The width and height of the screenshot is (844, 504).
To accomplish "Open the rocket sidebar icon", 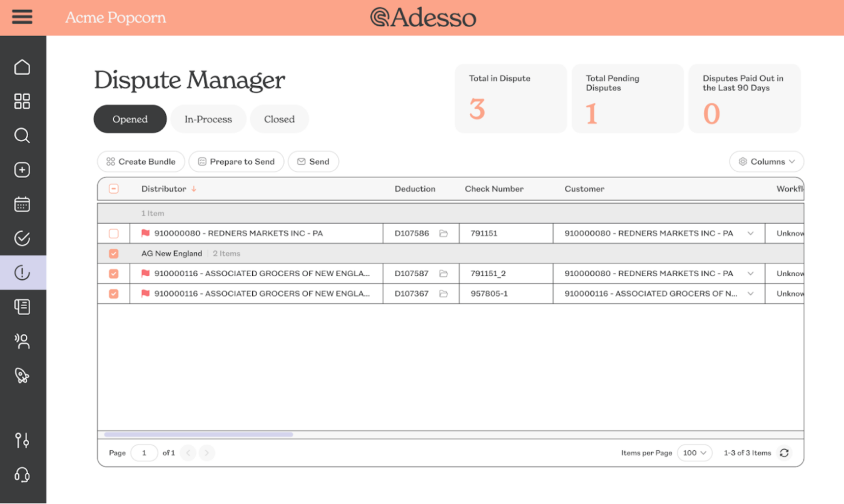I will tap(22, 376).
